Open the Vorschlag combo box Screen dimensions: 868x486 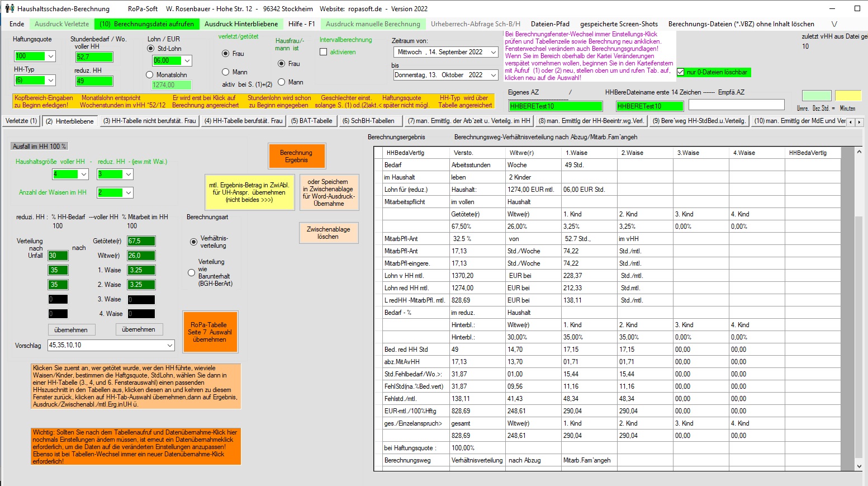pyautogui.click(x=170, y=346)
